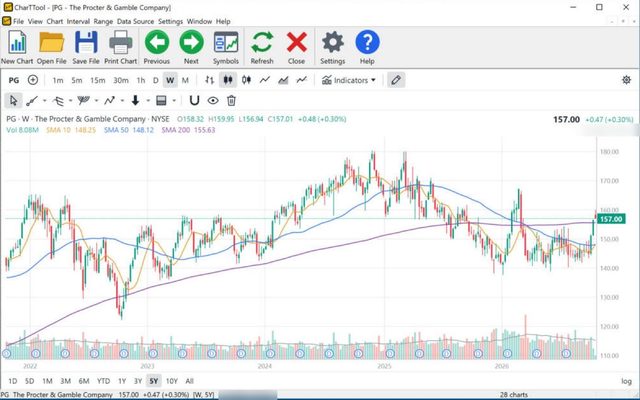The width and height of the screenshot is (640, 400).
Task: Toggle log scale on the chart
Action: point(626,381)
